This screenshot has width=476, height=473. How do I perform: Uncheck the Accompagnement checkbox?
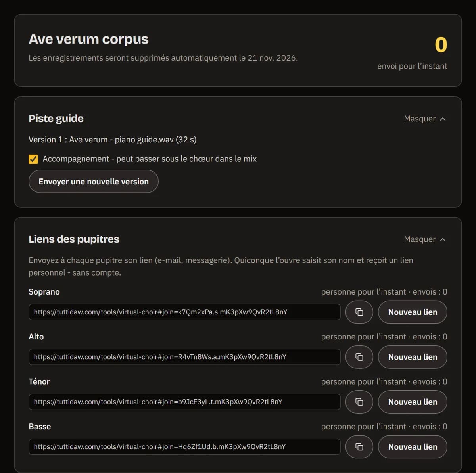click(x=33, y=159)
